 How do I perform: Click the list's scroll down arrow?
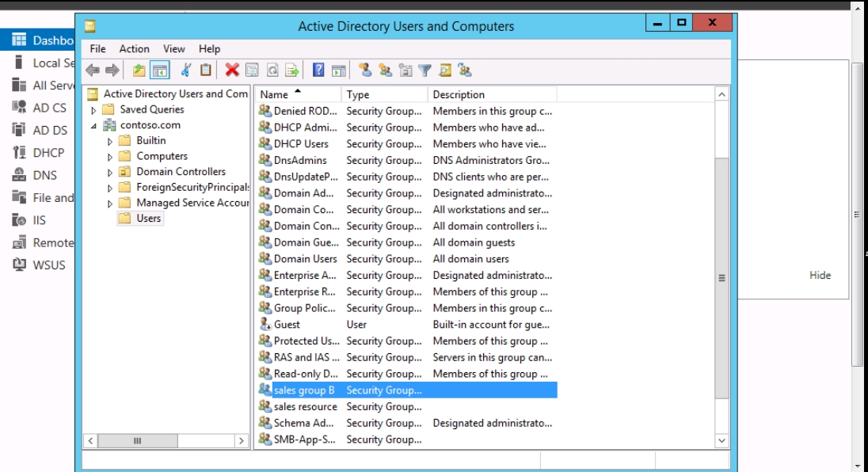tap(721, 441)
